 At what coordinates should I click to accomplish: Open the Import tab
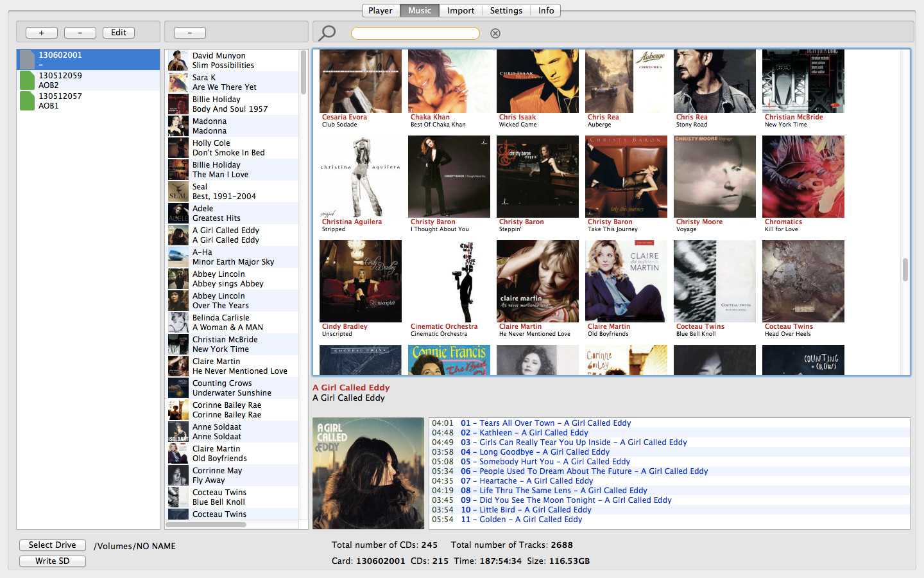pos(461,10)
